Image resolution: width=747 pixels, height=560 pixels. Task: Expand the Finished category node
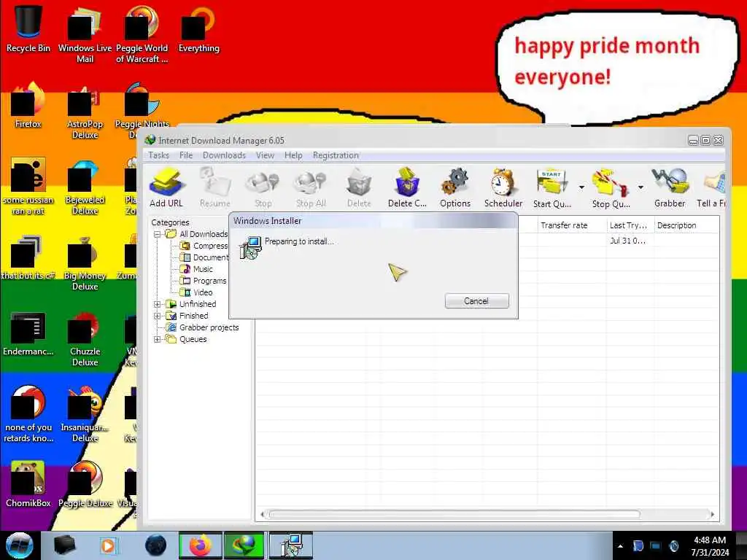(158, 316)
